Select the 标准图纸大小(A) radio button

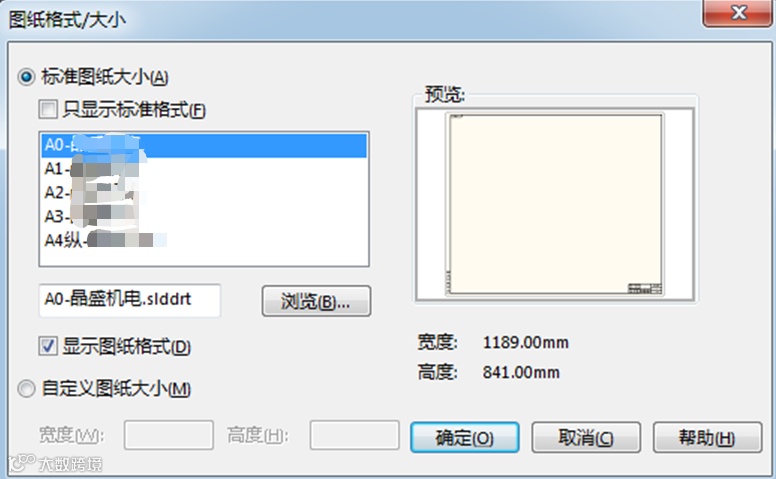[26, 77]
